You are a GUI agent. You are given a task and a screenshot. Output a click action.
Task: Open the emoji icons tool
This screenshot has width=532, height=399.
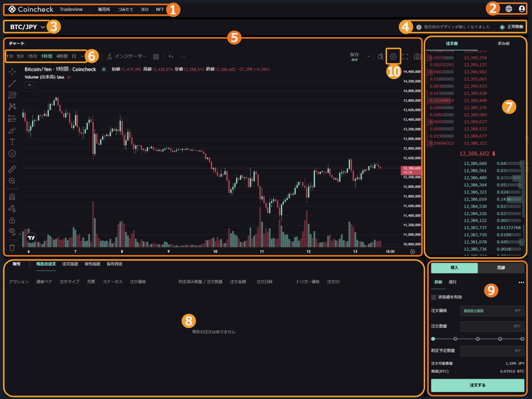coord(12,153)
